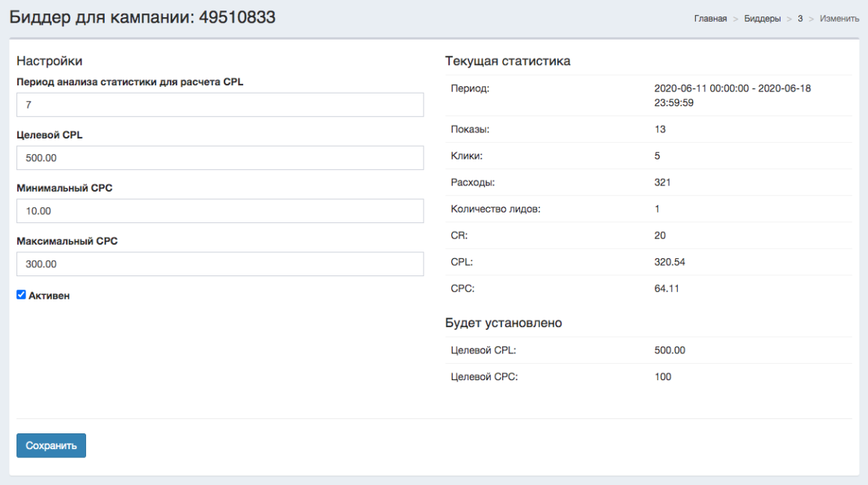Click the Целевой CPL input field

click(x=220, y=158)
